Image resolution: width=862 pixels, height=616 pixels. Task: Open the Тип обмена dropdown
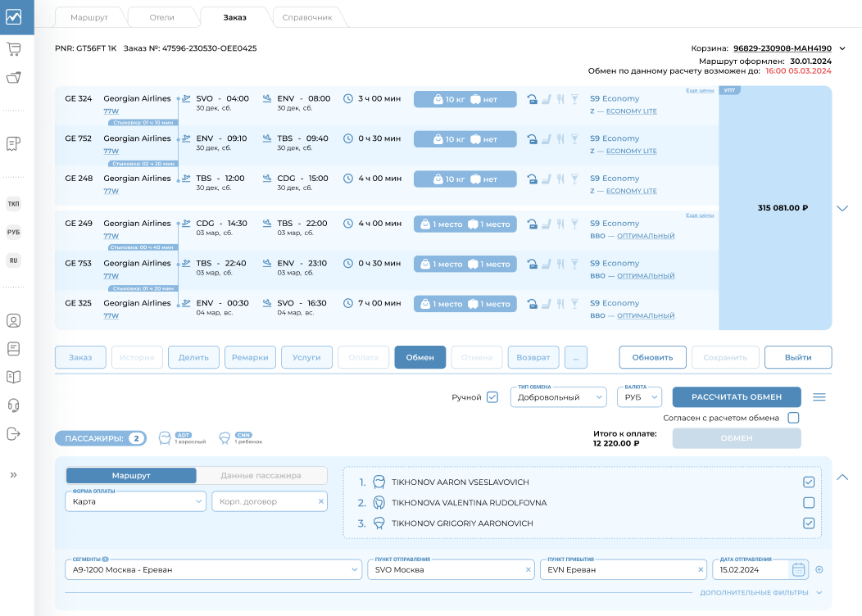point(558,396)
